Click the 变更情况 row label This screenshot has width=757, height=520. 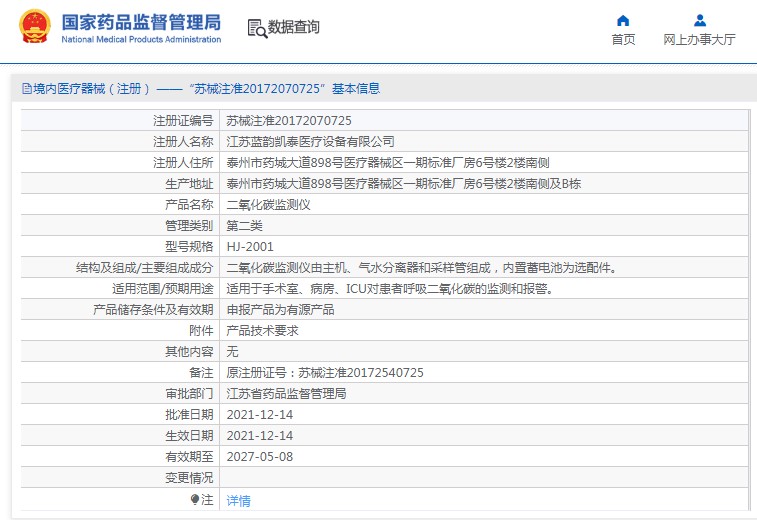coord(189,478)
